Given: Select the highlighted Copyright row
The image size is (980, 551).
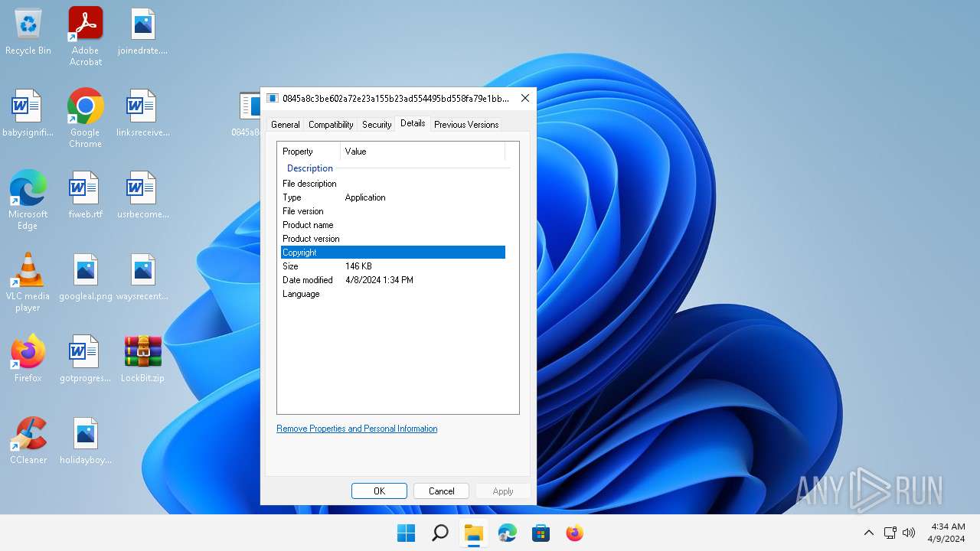Looking at the screenshot, I should click(393, 253).
